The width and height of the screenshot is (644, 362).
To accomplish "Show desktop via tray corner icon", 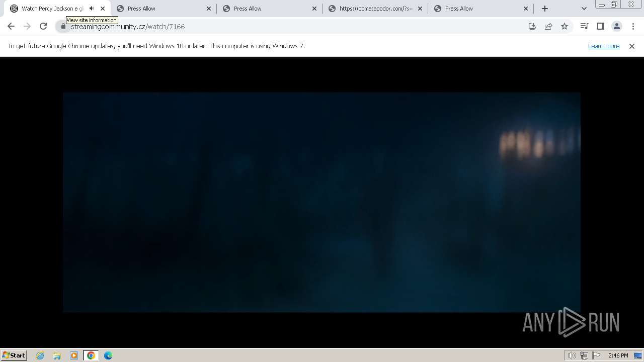I will click(x=638, y=355).
